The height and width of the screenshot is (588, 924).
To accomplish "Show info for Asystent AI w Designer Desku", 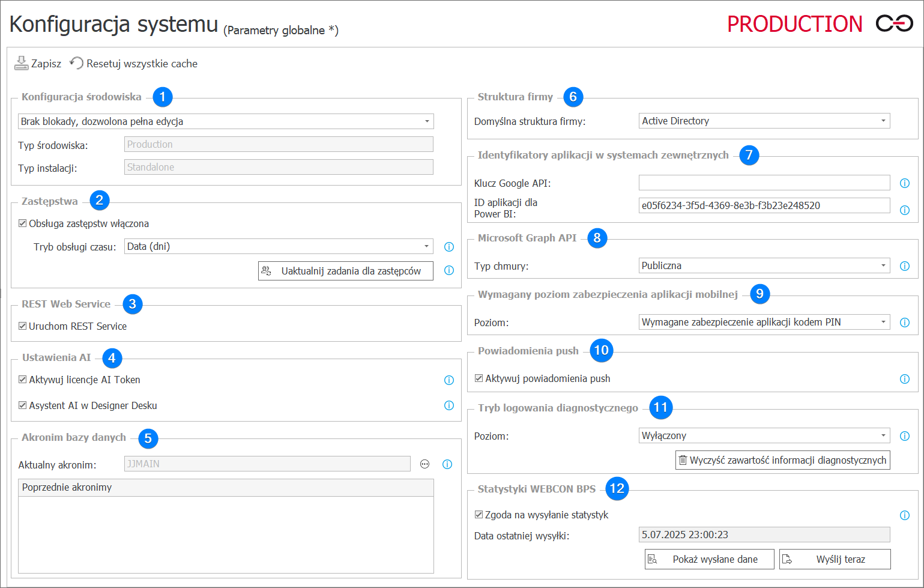I will (x=448, y=405).
